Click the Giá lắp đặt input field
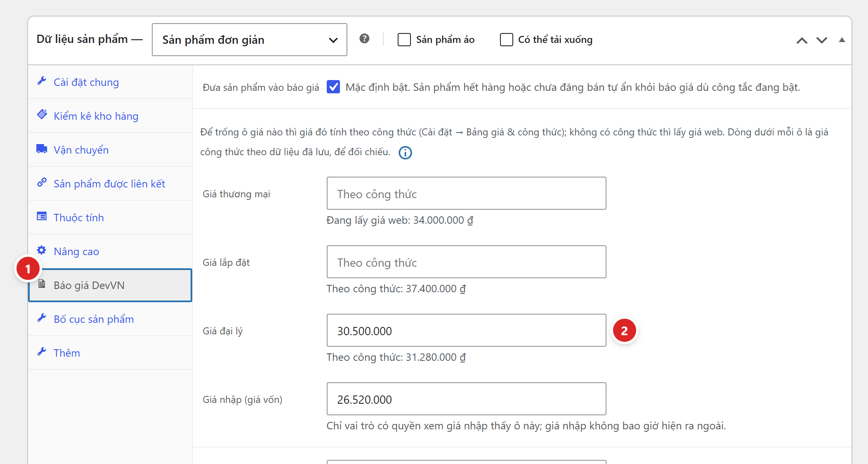Viewport: 868px width, 464px height. (467, 262)
